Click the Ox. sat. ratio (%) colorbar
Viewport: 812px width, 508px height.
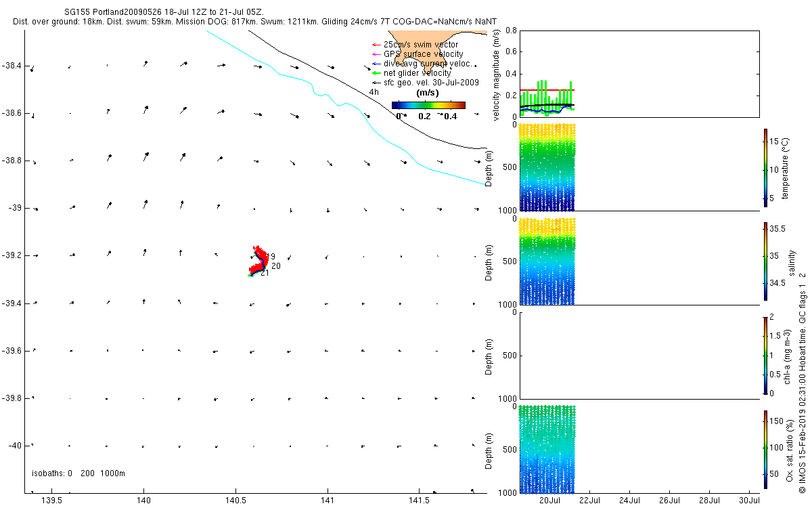(765, 449)
